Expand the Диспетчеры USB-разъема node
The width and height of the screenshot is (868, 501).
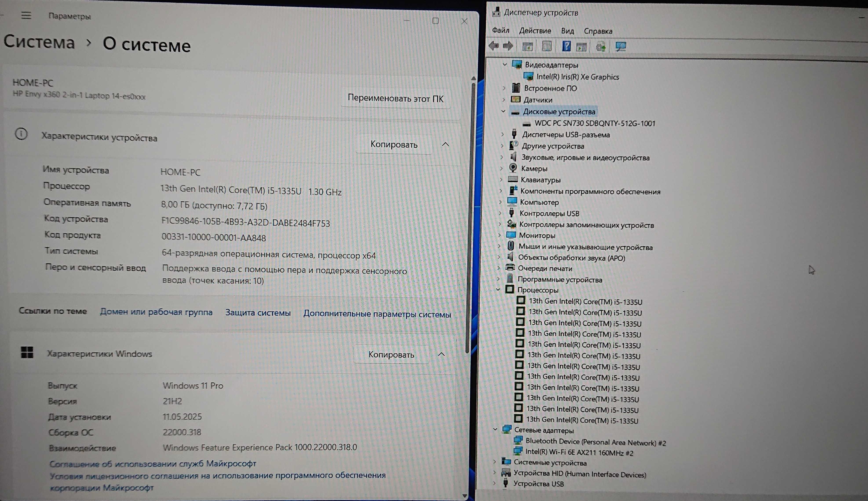tap(503, 134)
